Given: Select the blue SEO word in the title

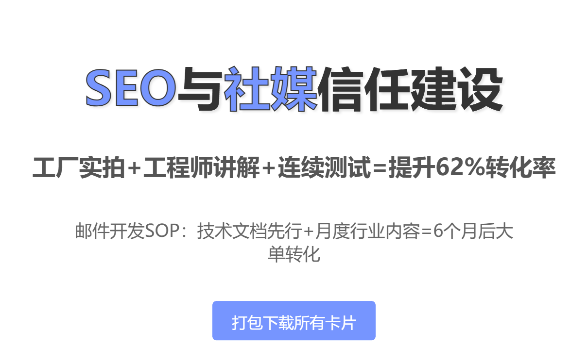Looking at the screenshot, I should [x=131, y=89].
